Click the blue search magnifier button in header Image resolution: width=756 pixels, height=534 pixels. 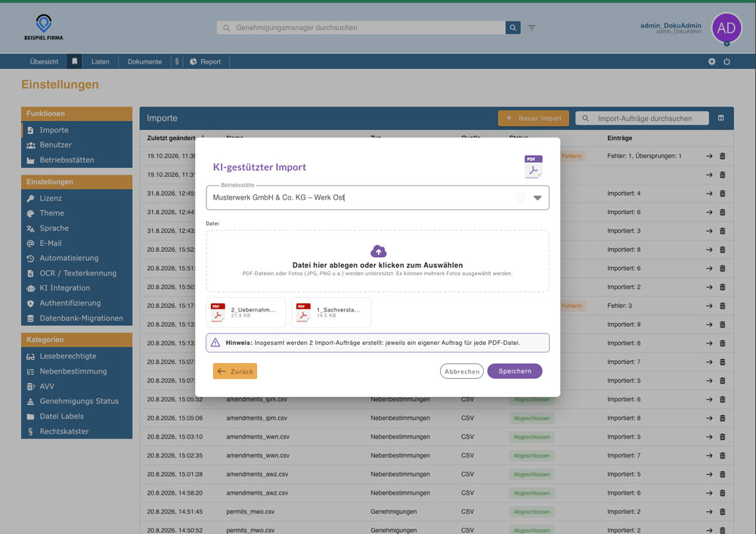click(513, 28)
